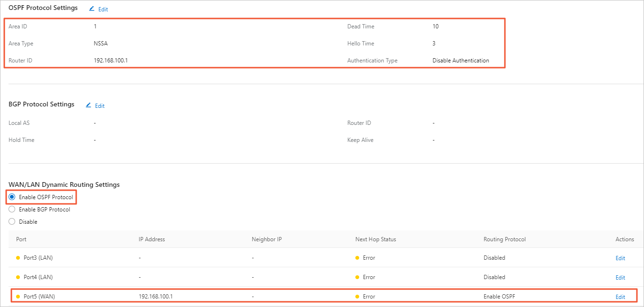Click the Dead Time label
The height and width of the screenshot is (307, 644).
361,26
